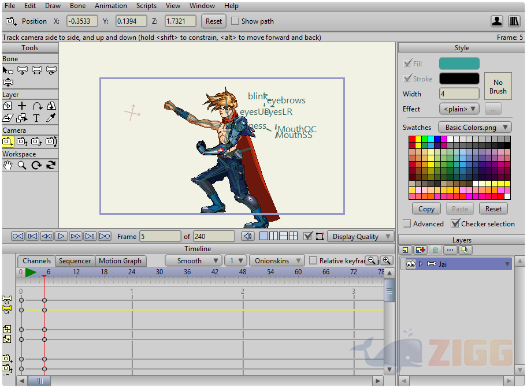Zoom in the timeline with plus magnifier

387,260
